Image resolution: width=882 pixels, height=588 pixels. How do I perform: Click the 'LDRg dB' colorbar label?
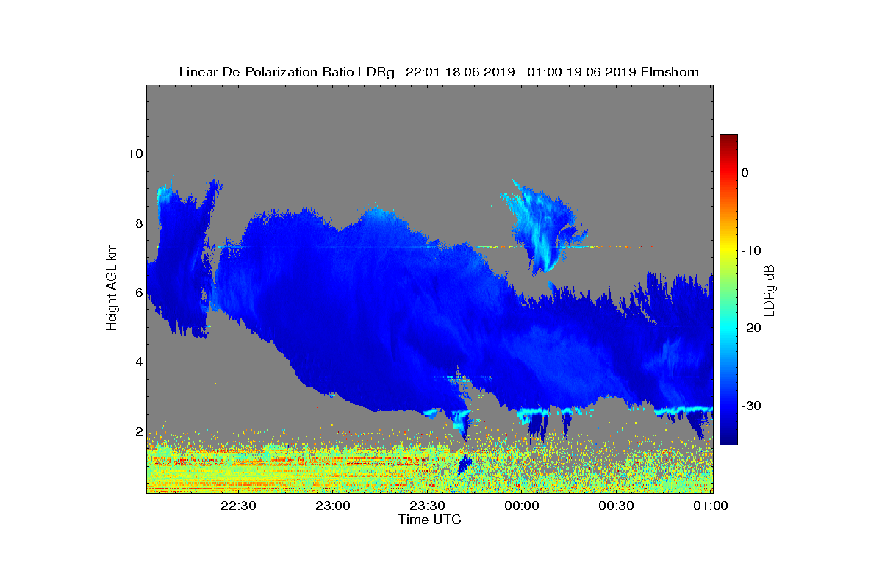[770, 290]
